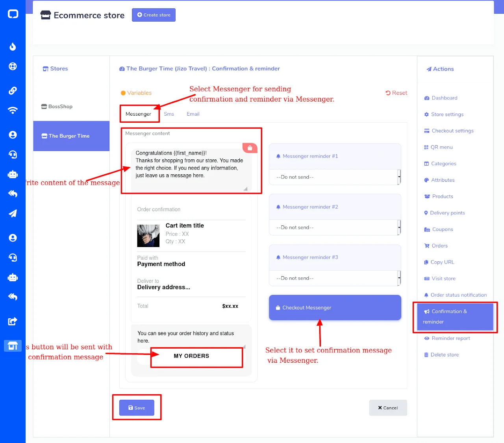The height and width of the screenshot is (443, 504).
Task: Click the share export icon in the sidebar
Action: [13, 321]
